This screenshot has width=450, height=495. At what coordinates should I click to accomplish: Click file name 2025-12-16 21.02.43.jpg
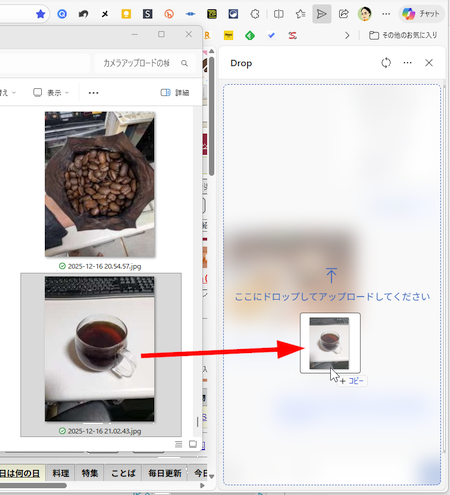104,431
